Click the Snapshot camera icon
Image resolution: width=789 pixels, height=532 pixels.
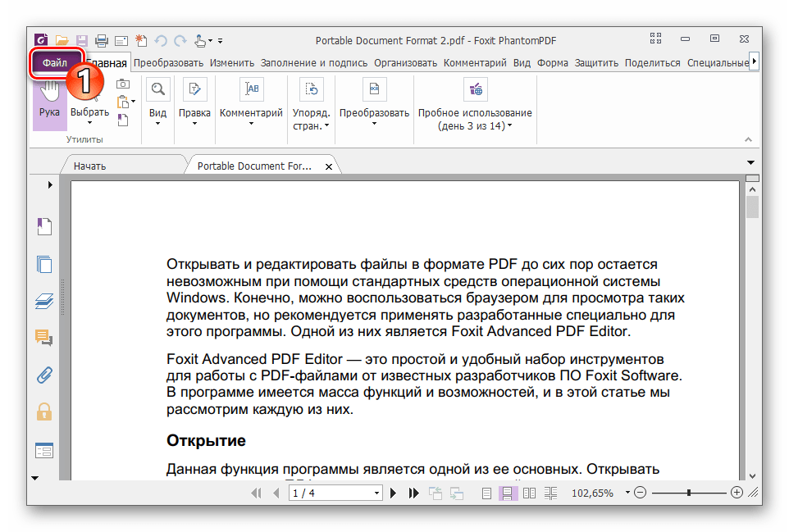(123, 83)
